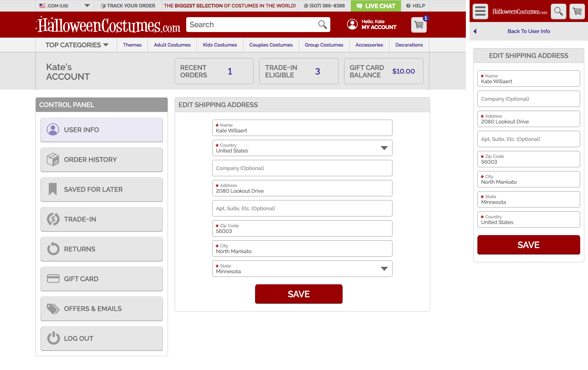The width and height of the screenshot is (588, 370).
Task: Open the Country dropdown in the desktop form
Action: pyautogui.click(x=302, y=148)
